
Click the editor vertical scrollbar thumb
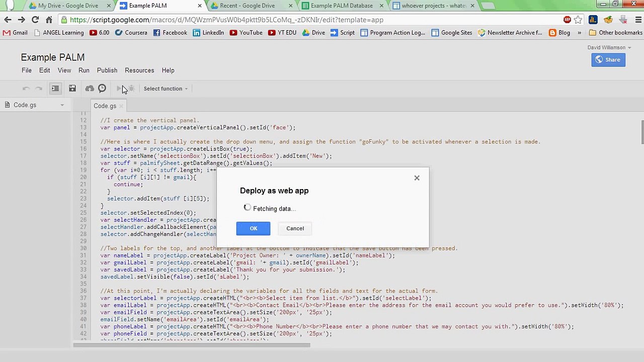642,132
